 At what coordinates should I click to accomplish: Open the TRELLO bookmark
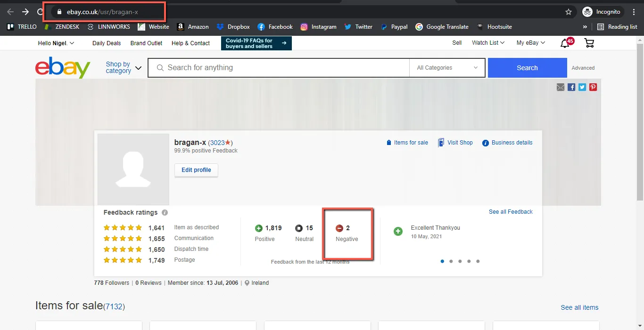(22, 27)
